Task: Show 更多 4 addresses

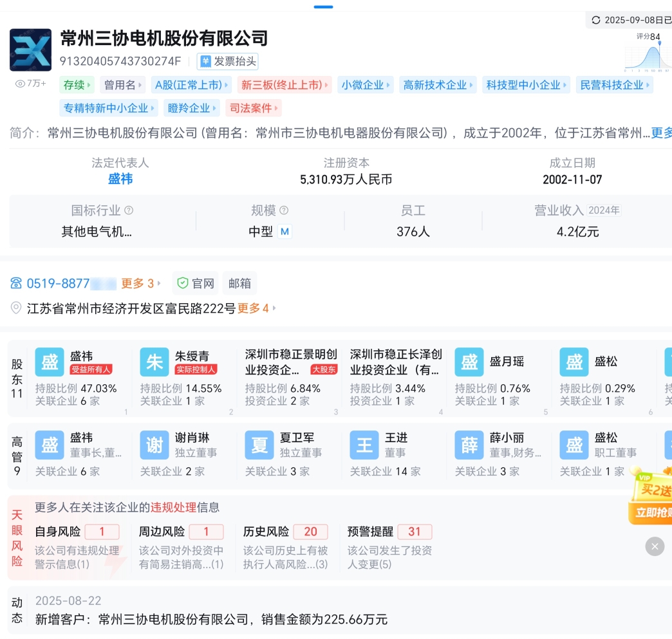Action: point(256,308)
